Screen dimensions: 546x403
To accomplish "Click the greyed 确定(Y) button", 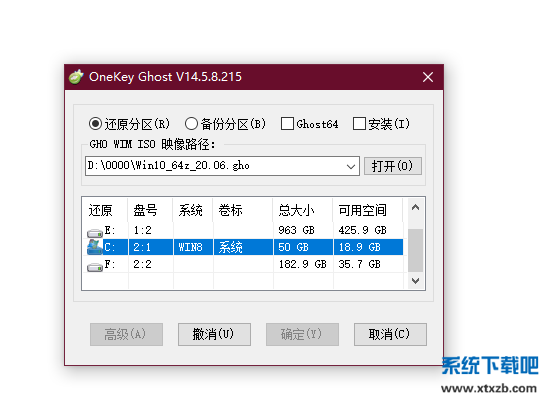I will pos(302,334).
